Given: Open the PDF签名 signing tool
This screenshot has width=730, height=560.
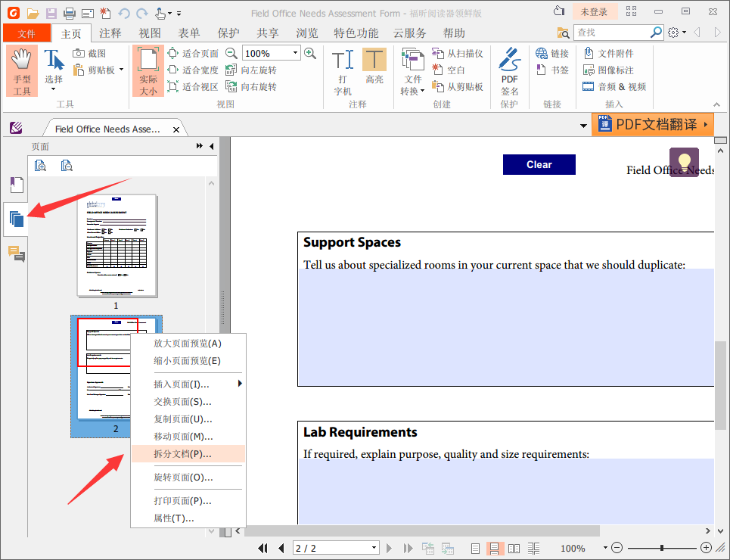Looking at the screenshot, I should (509, 70).
